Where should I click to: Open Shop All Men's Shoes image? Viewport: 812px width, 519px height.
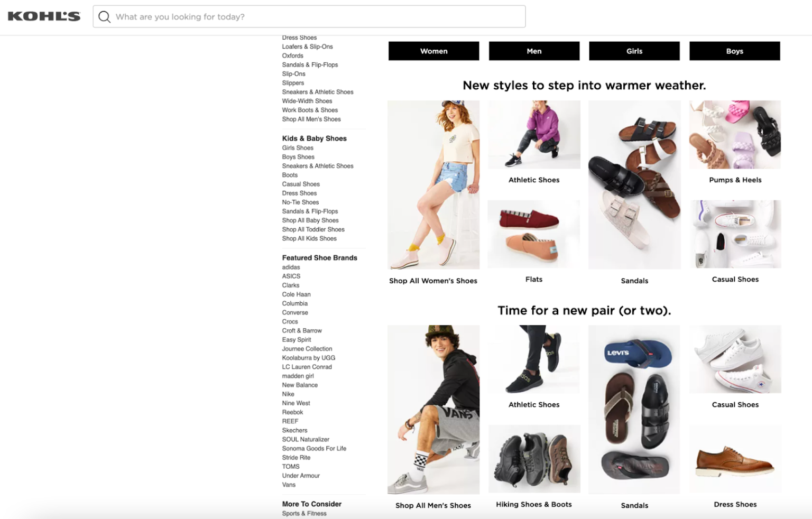(x=433, y=410)
